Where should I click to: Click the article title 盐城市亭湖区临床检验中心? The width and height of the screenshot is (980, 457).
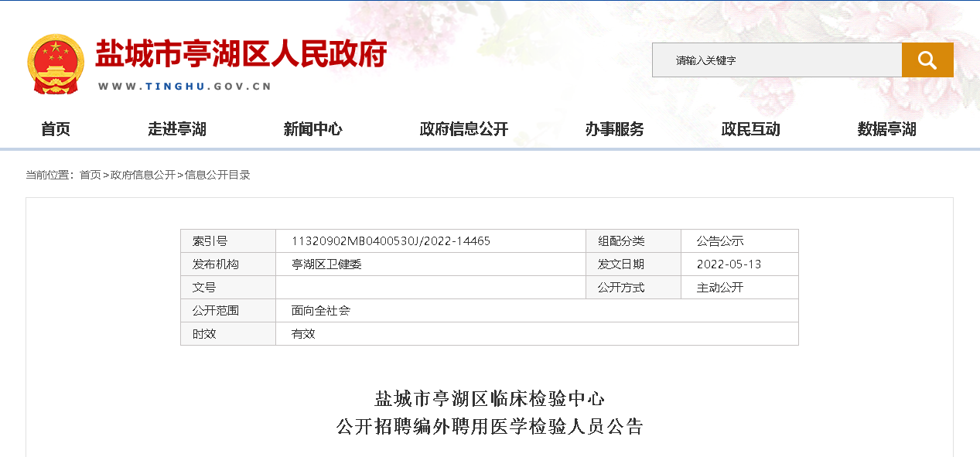pos(489,399)
